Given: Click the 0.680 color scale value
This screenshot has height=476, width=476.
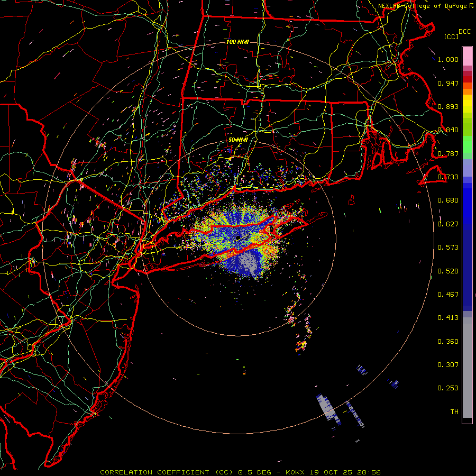Looking at the screenshot, I should [448, 200].
